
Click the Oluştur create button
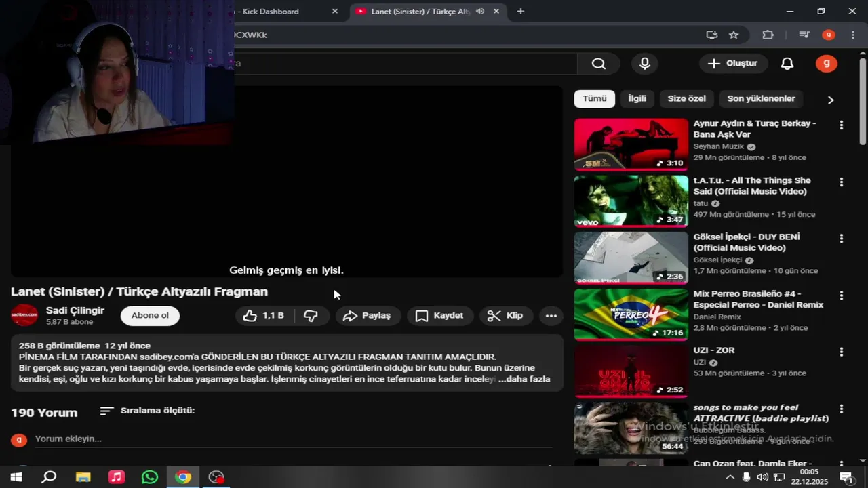click(x=733, y=64)
